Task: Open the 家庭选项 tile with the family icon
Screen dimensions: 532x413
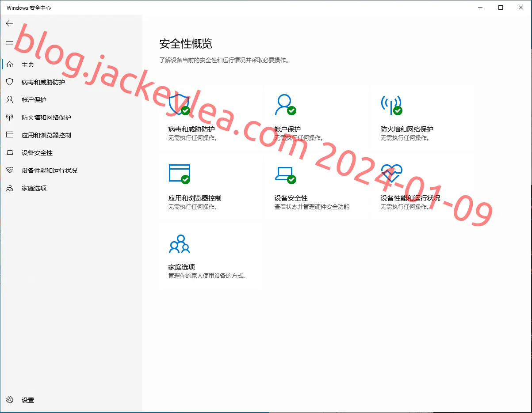Action: 211,255
